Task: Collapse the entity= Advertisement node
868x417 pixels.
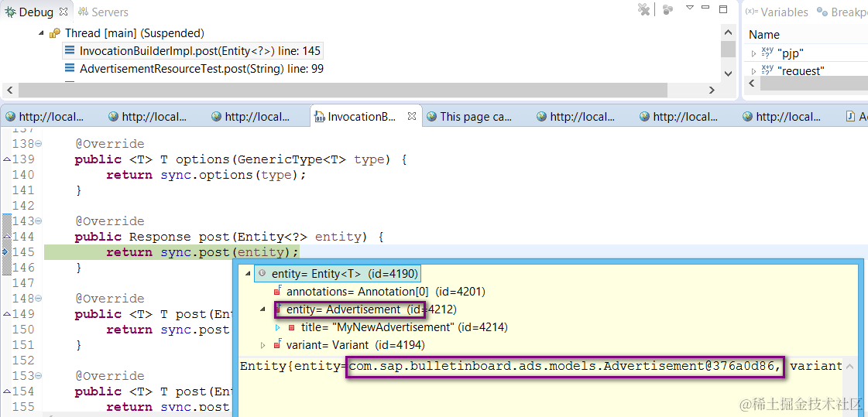Action: [x=263, y=309]
